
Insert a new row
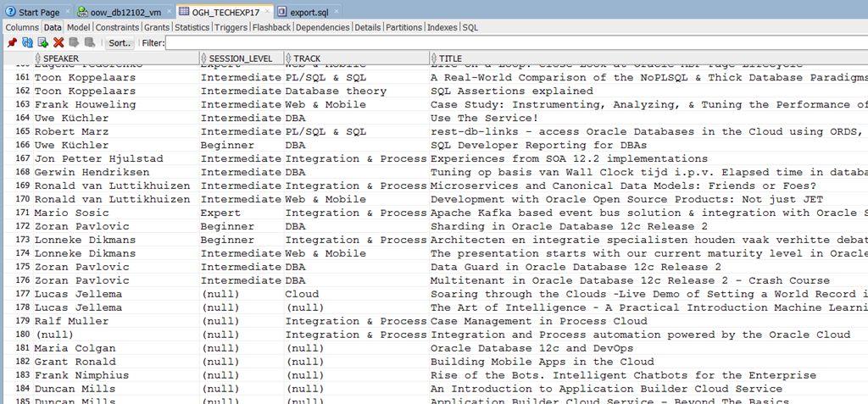42,42
